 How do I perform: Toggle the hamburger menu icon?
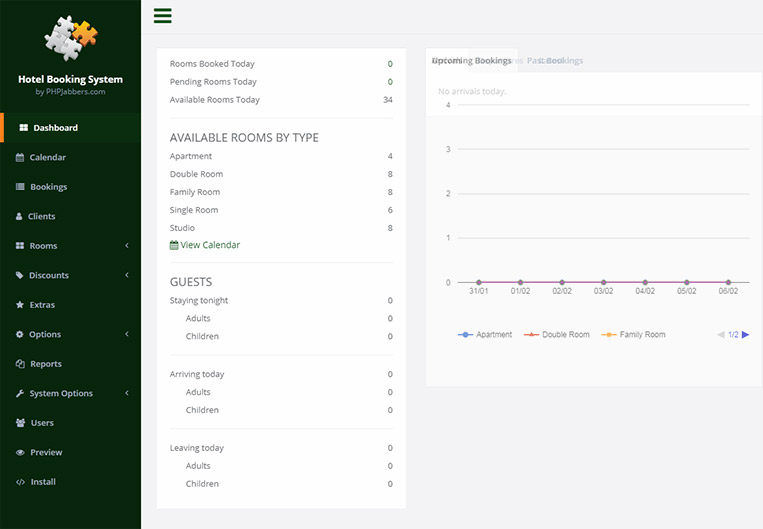[163, 16]
